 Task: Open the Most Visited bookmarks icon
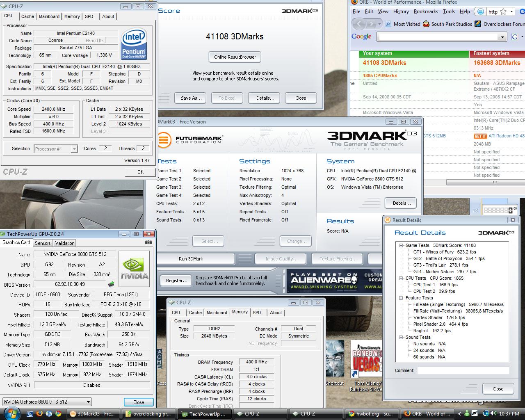click(x=388, y=24)
